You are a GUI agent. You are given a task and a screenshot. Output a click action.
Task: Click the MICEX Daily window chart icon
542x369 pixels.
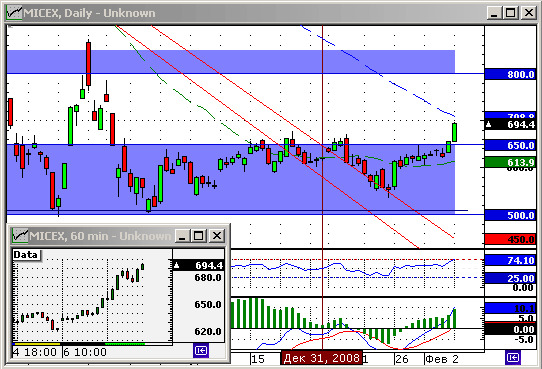tap(14, 13)
